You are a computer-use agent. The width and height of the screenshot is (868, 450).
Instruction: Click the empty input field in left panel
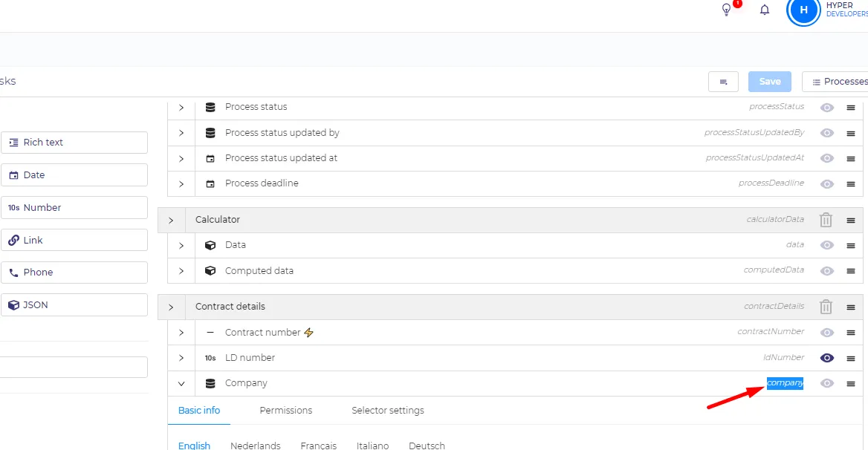(74, 367)
